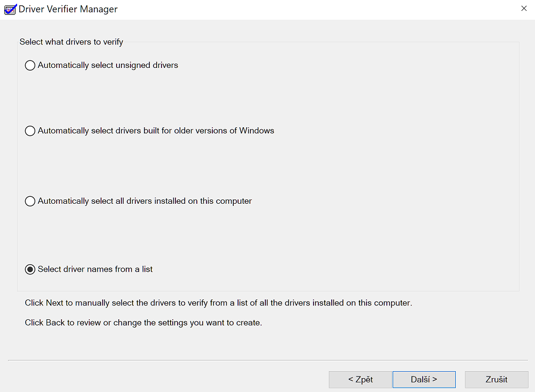Proceed with the Další button
535x392 pixels.
click(x=424, y=380)
